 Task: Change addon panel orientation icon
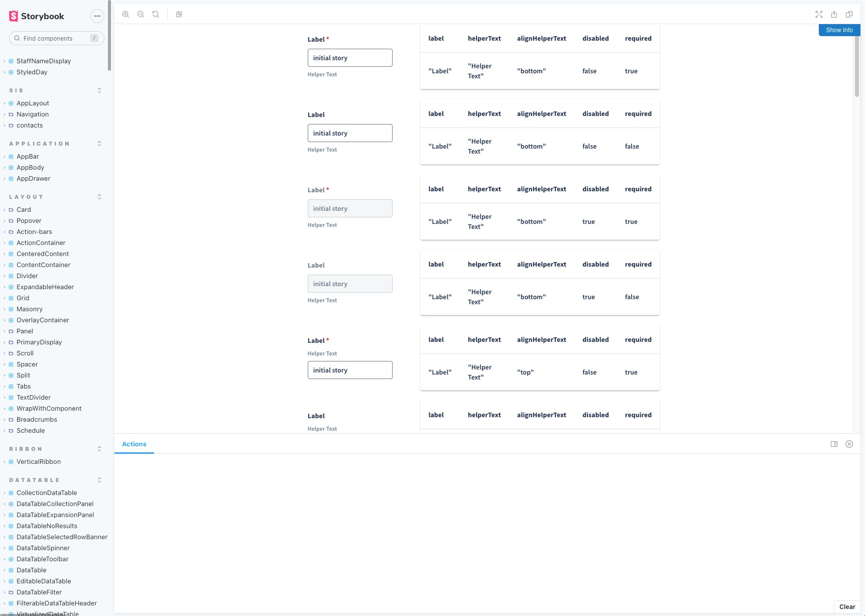(834, 444)
